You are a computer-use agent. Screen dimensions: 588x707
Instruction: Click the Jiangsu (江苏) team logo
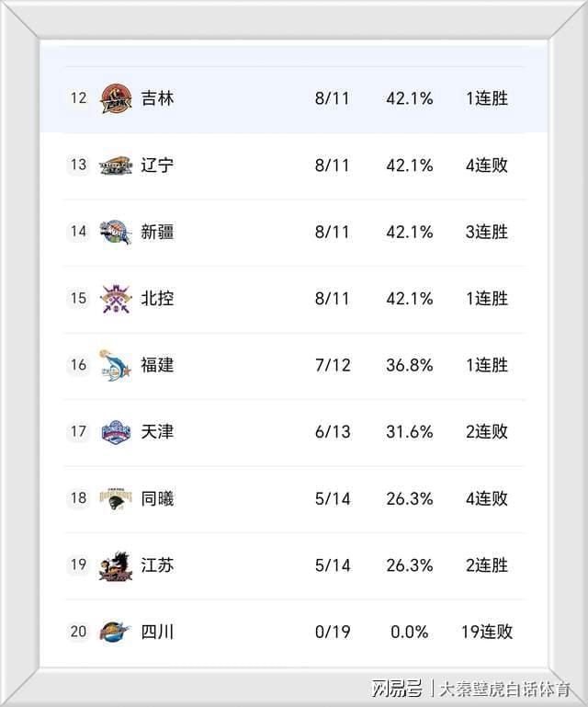pos(116,565)
